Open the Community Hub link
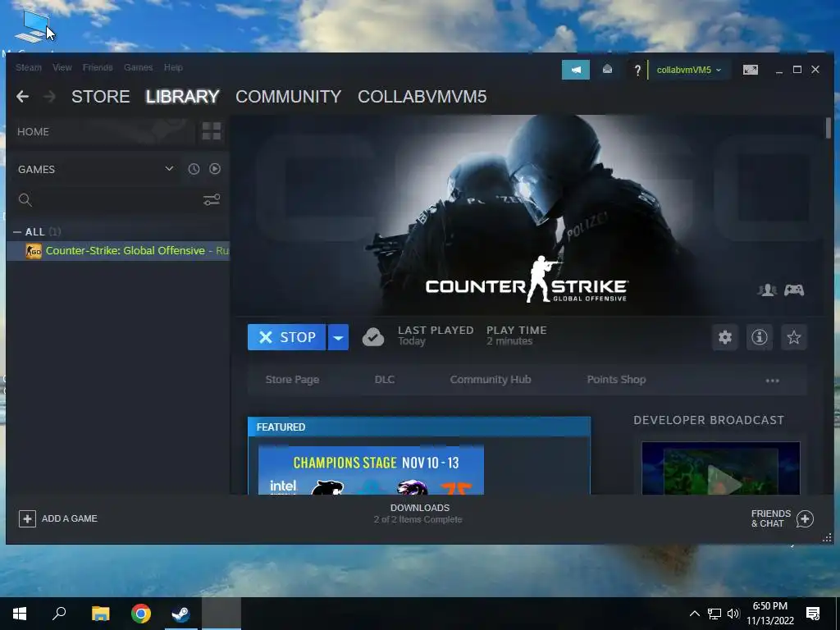The width and height of the screenshot is (840, 630). point(491,379)
